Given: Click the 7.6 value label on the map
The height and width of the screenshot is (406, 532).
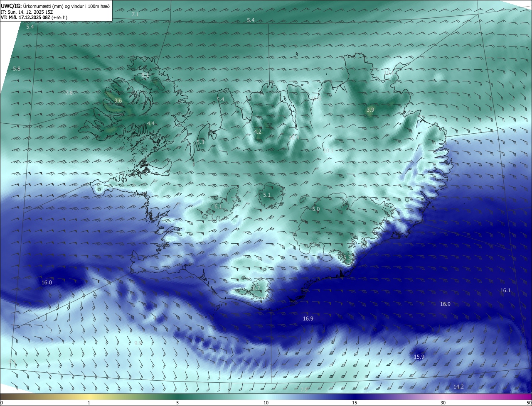Looking at the screenshot, I should pyautogui.click(x=69, y=93).
